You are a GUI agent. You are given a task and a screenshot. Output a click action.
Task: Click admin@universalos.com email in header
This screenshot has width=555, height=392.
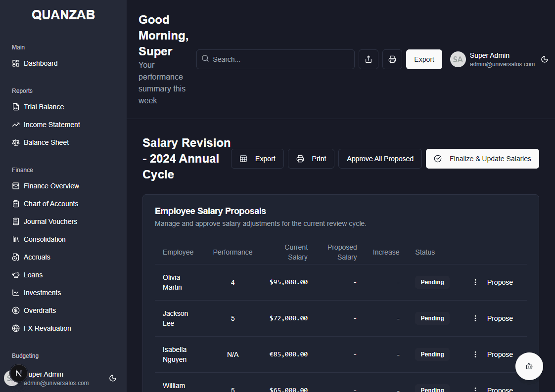(502, 64)
